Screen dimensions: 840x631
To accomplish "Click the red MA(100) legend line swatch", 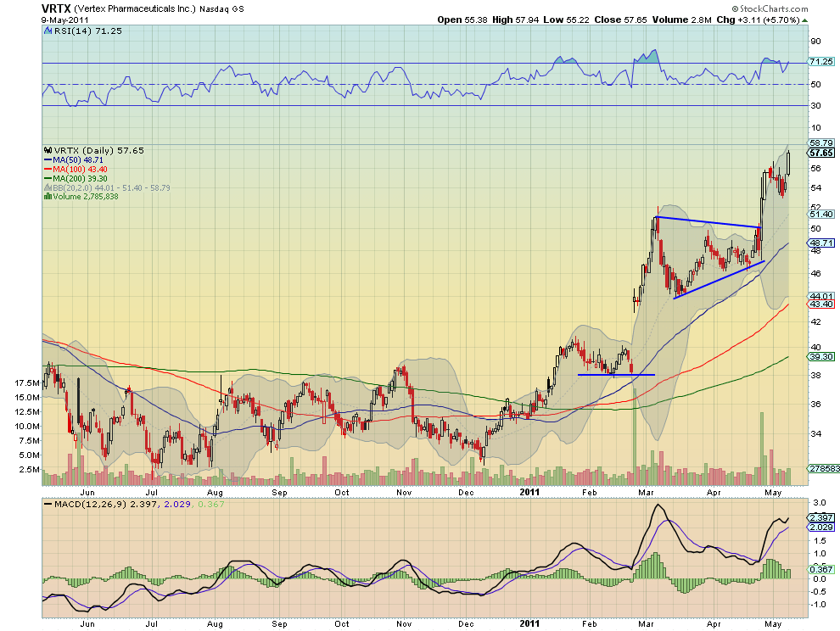I will (48, 170).
